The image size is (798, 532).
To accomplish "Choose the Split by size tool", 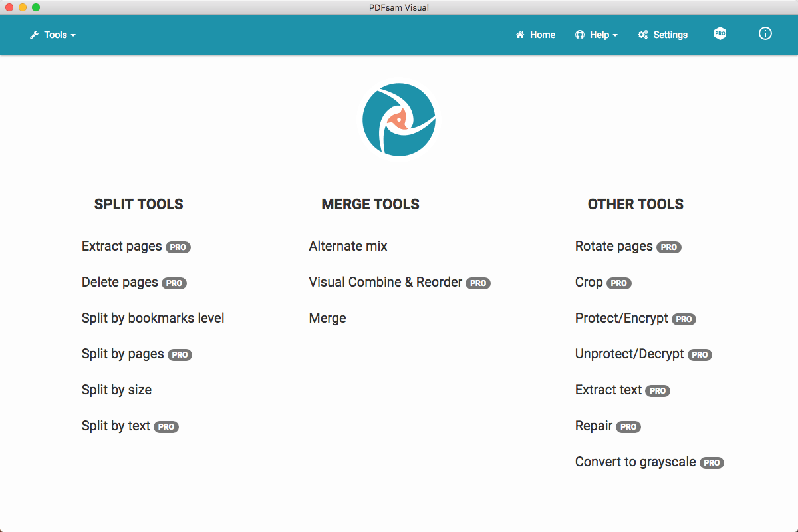I will [116, 390].
